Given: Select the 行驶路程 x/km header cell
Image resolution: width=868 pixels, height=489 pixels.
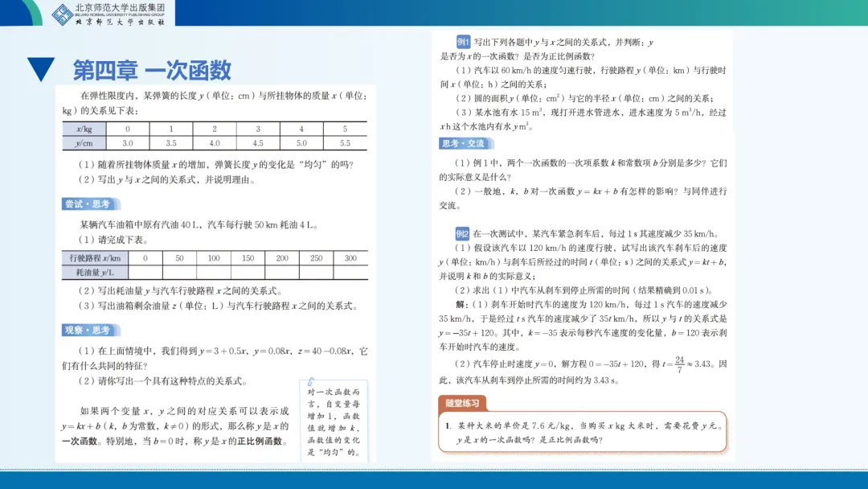Looking at the screenshot, I should (95, 258).
